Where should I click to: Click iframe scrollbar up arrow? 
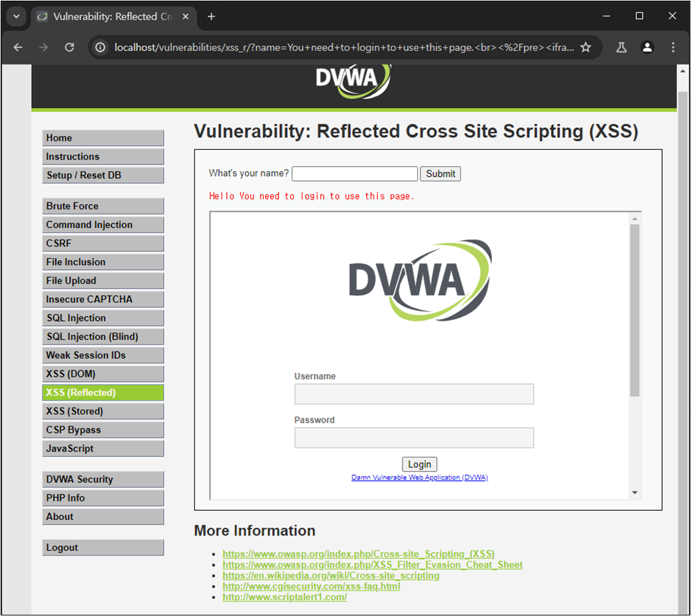pyautogui.click(x=635, y=219)
